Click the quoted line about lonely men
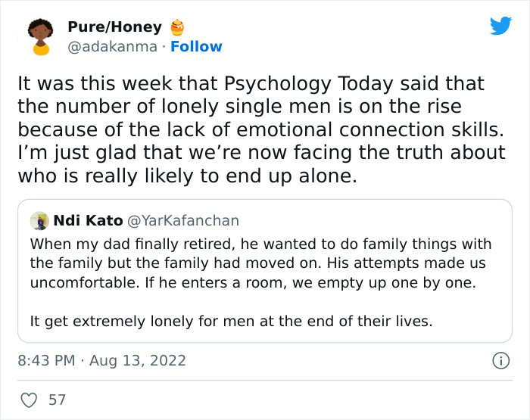Image resolution: width=530 pixels, height=420 pixels. pos(231,321)
